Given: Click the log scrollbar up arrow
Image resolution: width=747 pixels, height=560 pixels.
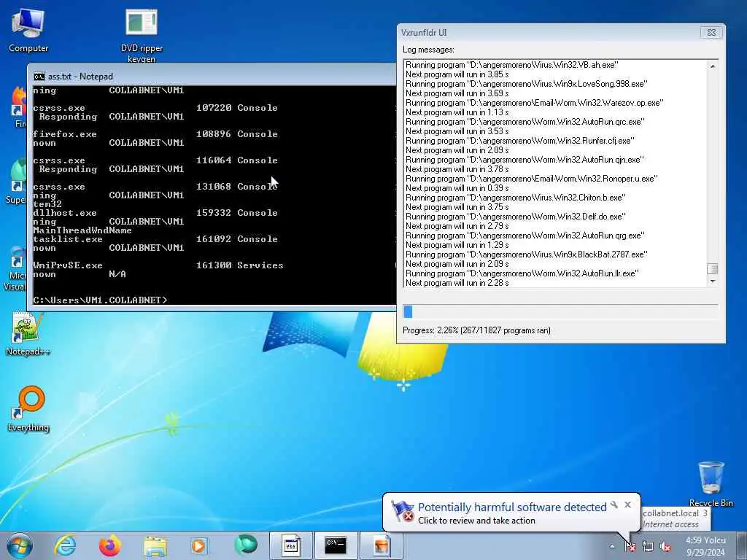Looking at the screenshot, I should click(x=712, y=66).
